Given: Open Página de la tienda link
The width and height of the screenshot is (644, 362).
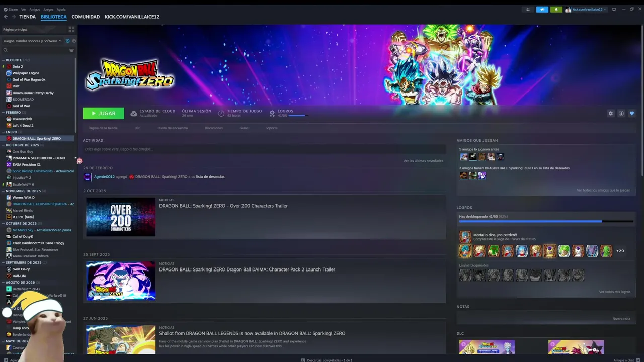Looking at the screenshot, I should click(103, 128).
